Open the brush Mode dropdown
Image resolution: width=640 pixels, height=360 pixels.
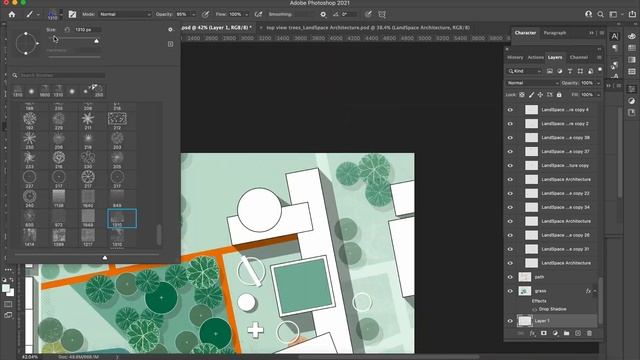click(124, 14)
